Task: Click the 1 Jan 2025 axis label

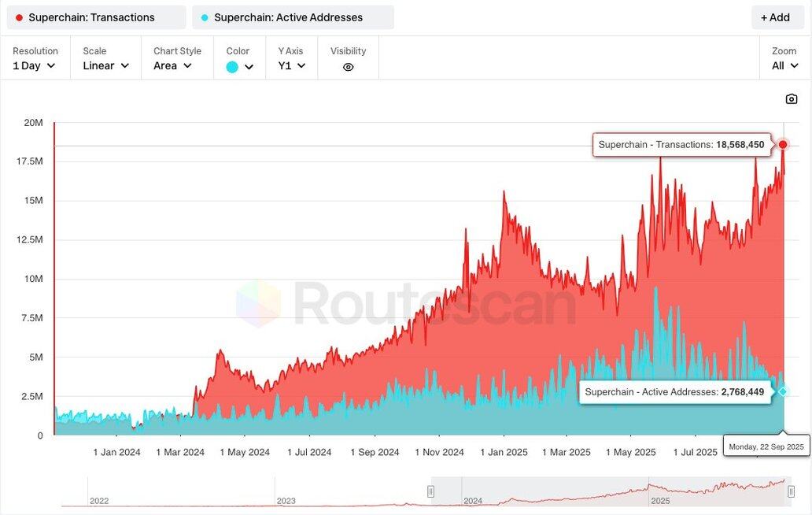Action: pyautogui.click(x=504, y=452)
